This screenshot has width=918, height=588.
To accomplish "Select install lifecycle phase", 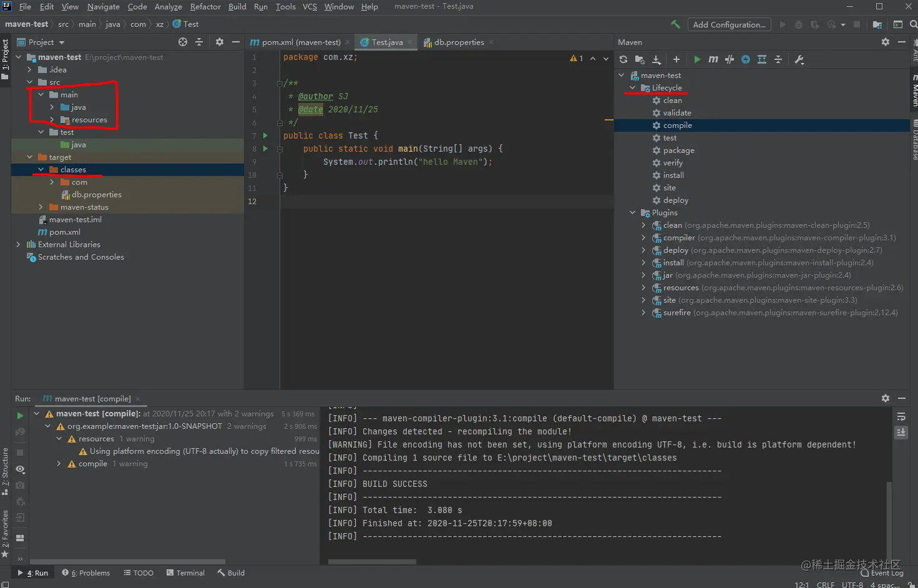I will (x=673, y=175).
